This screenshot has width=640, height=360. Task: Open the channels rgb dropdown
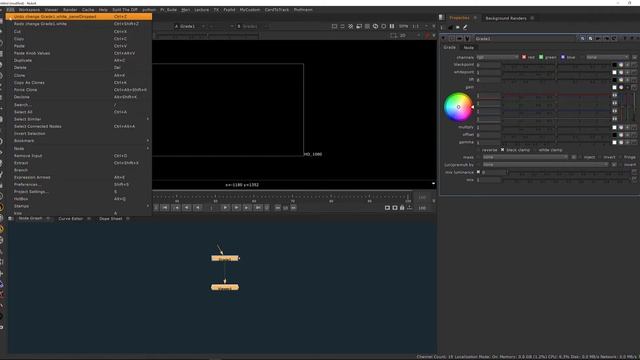pyautogui.click(x=498, y=58)
